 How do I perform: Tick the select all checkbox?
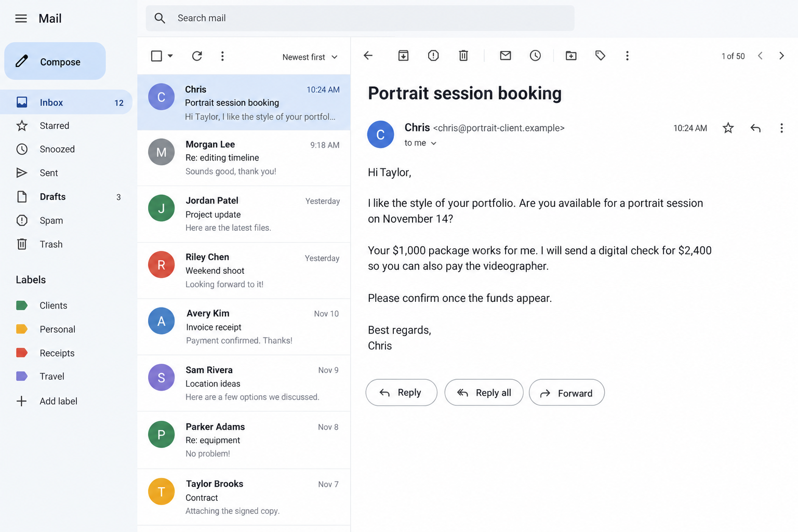click(156, 56)
